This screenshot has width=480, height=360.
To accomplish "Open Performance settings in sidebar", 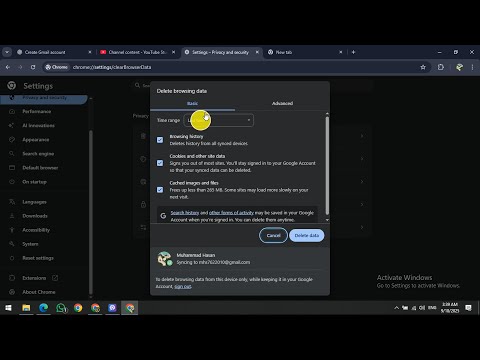I will 37,111.
